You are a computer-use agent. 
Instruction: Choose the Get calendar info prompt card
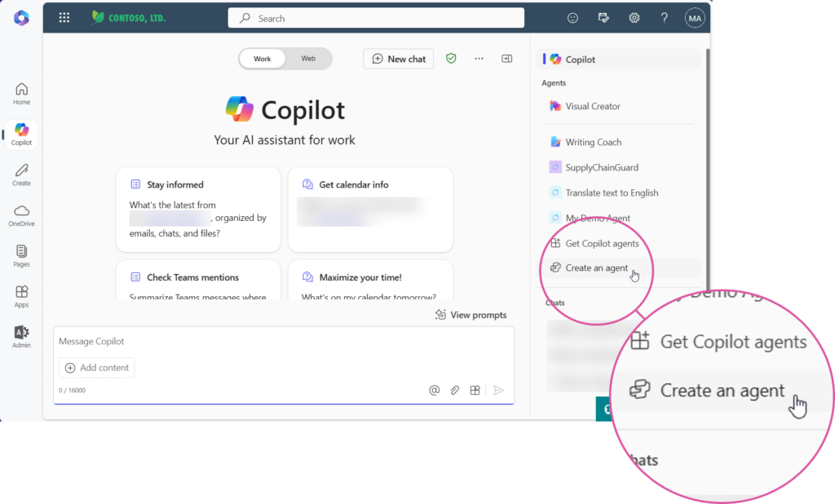(371, 210)
